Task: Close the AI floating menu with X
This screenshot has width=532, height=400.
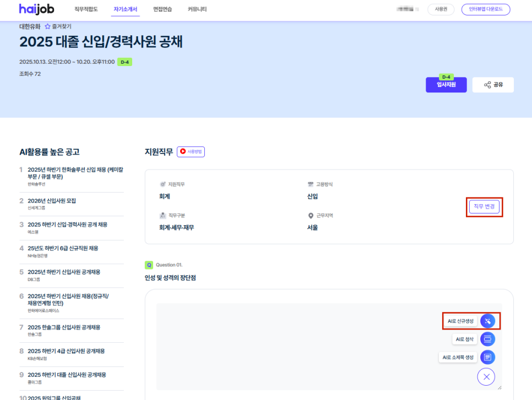Action: pyautogui.click(x=486, y=377)
